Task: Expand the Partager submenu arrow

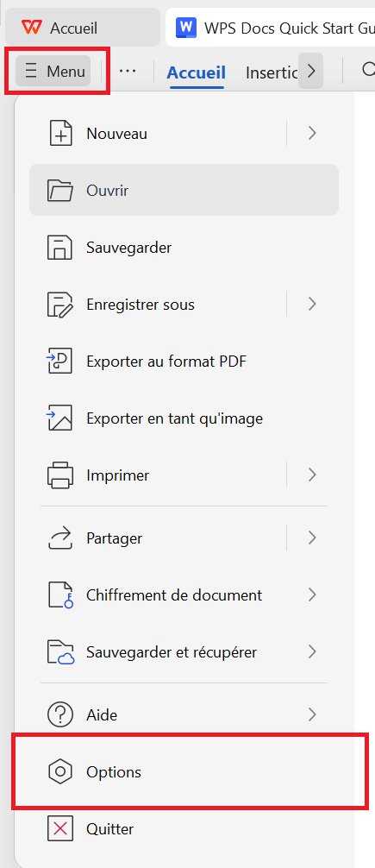Action: (x=312, y=538)
